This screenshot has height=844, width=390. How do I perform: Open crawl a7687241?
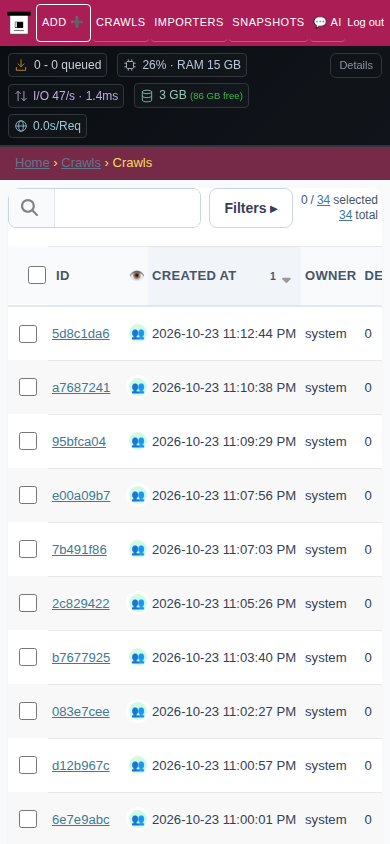click(x=81, y=388)
